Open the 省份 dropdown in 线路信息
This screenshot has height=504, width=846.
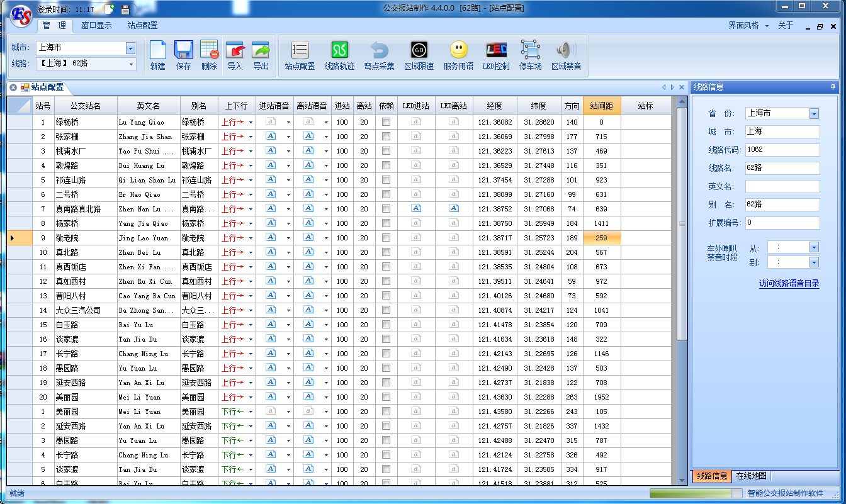(x=814, y=113)
